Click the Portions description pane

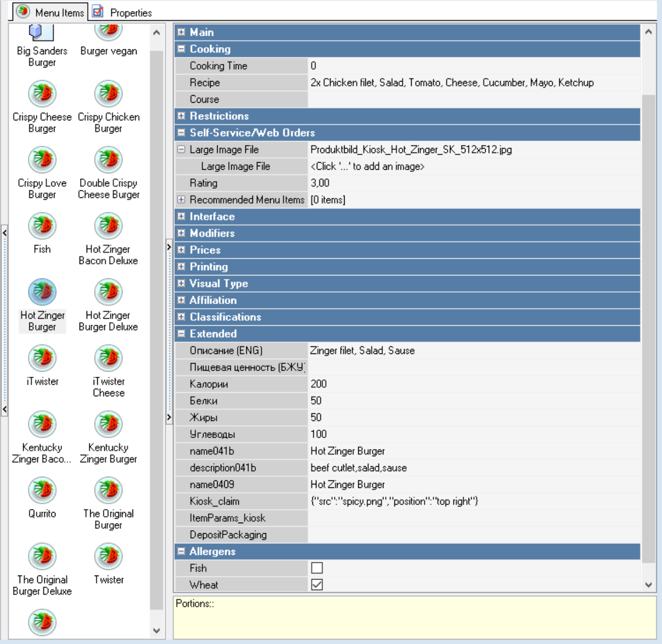415,618
